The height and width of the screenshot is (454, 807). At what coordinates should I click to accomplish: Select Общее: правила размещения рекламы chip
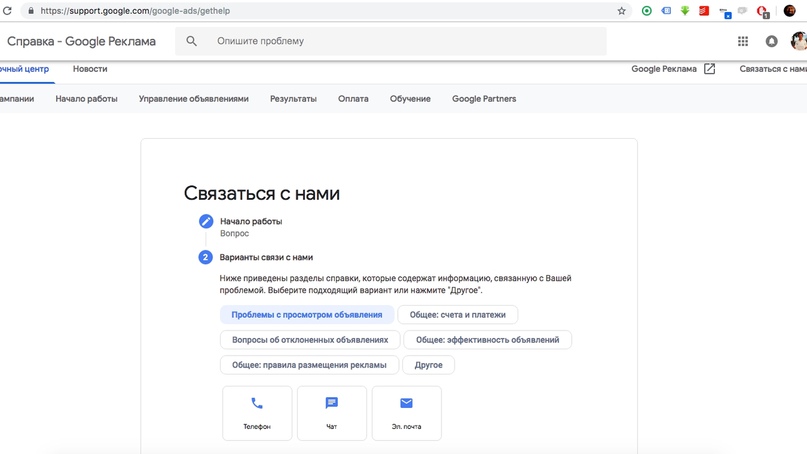pyautogui.click(x=309, y=365)
